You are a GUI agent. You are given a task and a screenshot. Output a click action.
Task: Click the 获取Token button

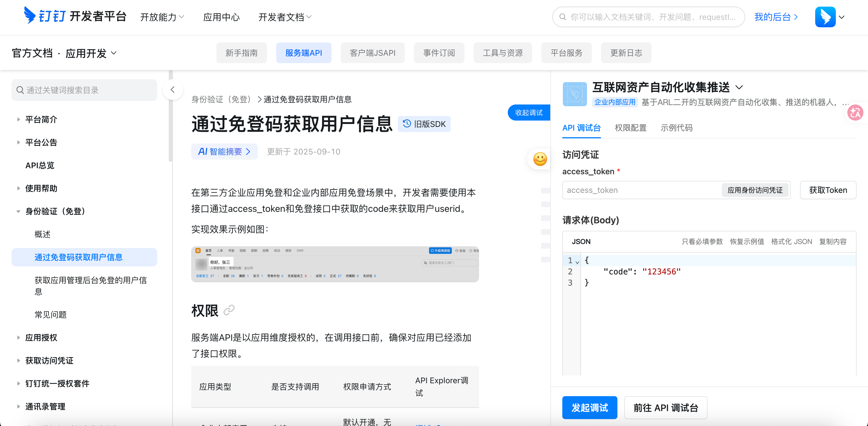coord(828,190)
